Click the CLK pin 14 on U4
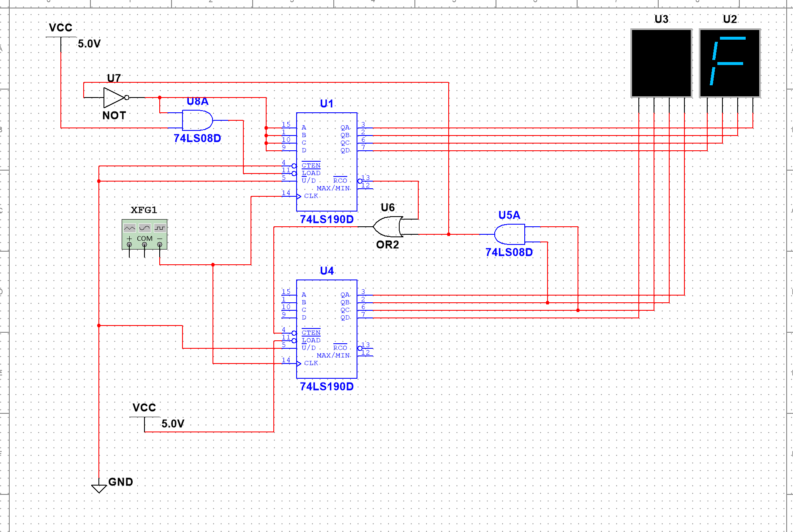Viewport: 793px width, 532px height. (x=289, y=363)
